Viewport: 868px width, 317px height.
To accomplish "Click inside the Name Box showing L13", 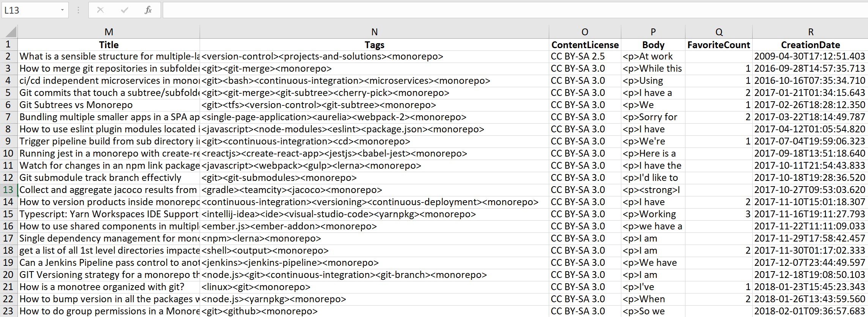I will click(x=30, y=10).
